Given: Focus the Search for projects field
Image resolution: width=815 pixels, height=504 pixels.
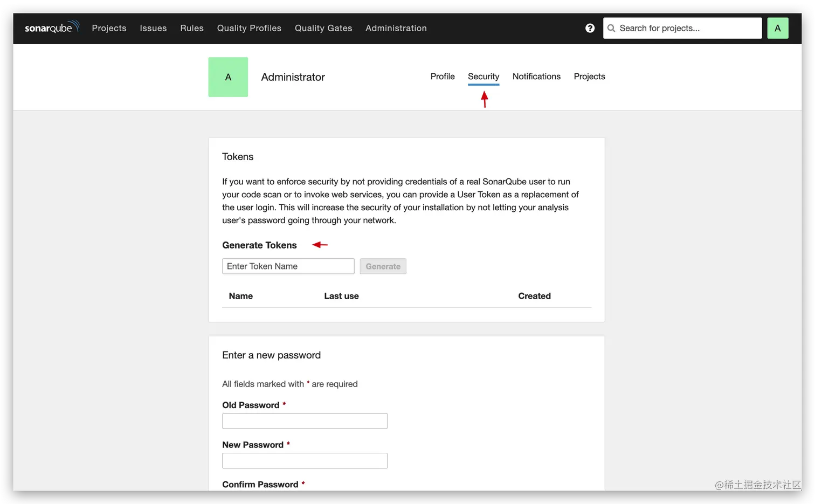Looking at the screenshot, I should click(682, 28).
